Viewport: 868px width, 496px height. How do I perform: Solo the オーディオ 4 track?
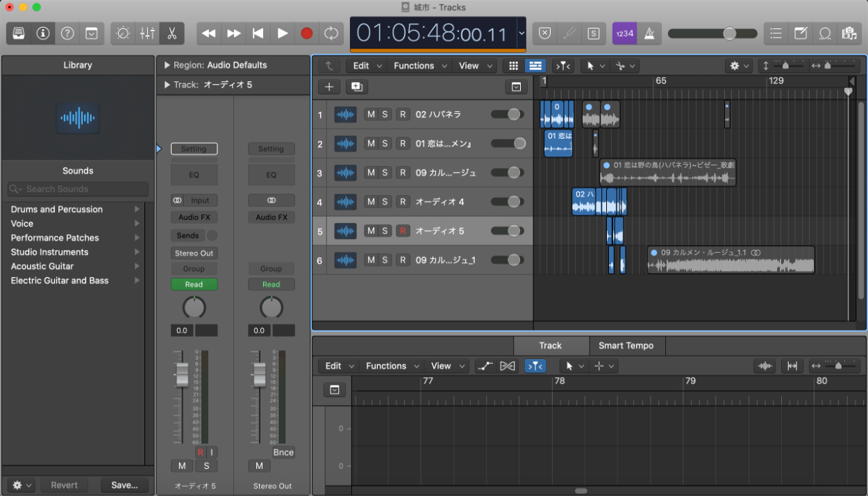pyautogui.click(x=385, y=202)
